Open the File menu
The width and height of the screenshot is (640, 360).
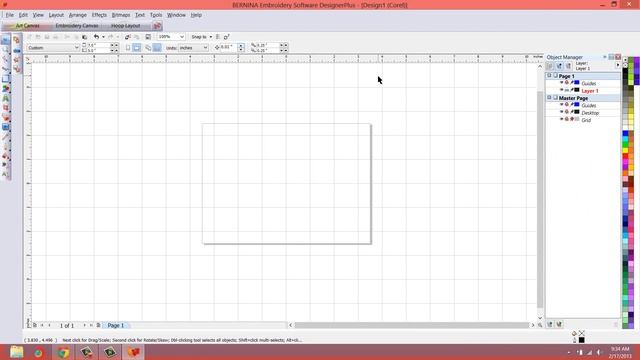(x=9, y=15)
